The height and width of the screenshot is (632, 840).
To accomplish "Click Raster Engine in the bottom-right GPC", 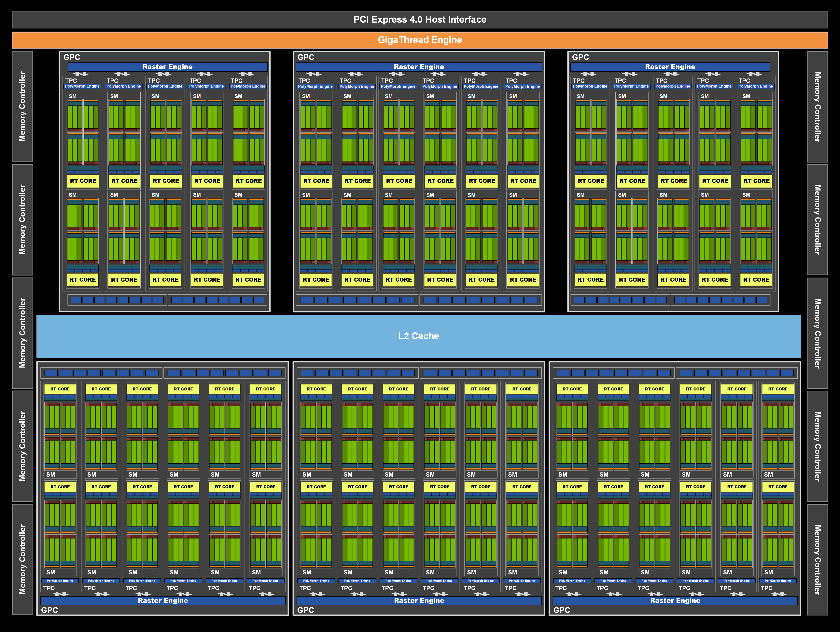I will pyautogui.click(x=675, y=600).
